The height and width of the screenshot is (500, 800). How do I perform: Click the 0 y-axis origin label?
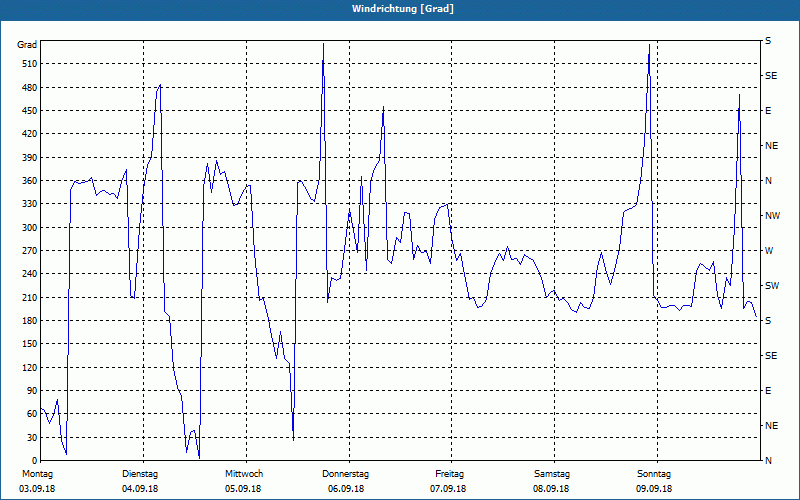tap(35, 461)
